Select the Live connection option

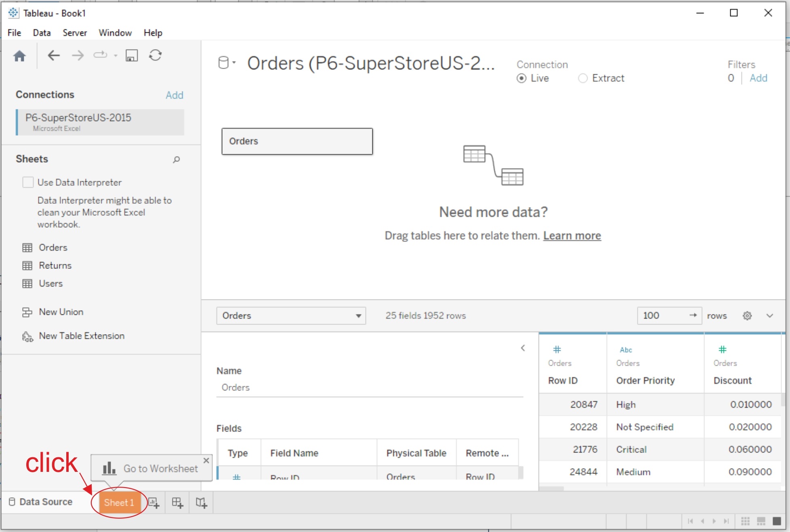click(521, 78)
